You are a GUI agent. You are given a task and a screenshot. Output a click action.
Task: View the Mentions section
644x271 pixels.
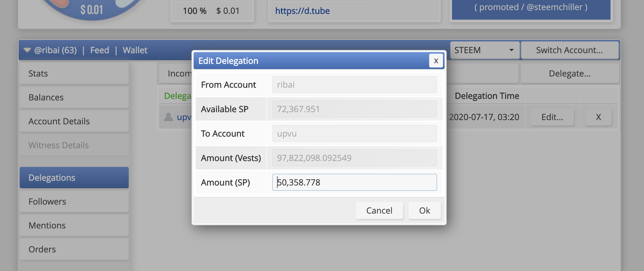pyautogui.click(x=74, y=225)
